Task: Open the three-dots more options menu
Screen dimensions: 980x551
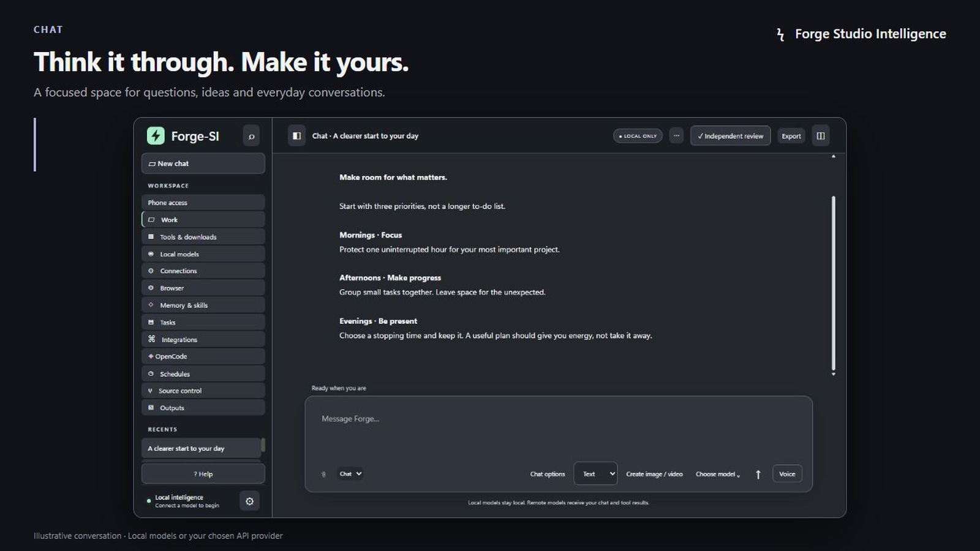Action: coord(676,136)
